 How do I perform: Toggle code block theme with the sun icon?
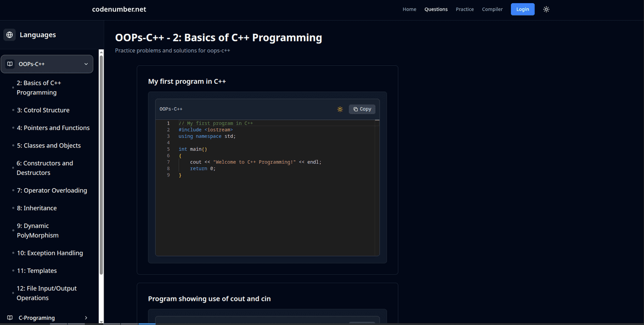340,109
